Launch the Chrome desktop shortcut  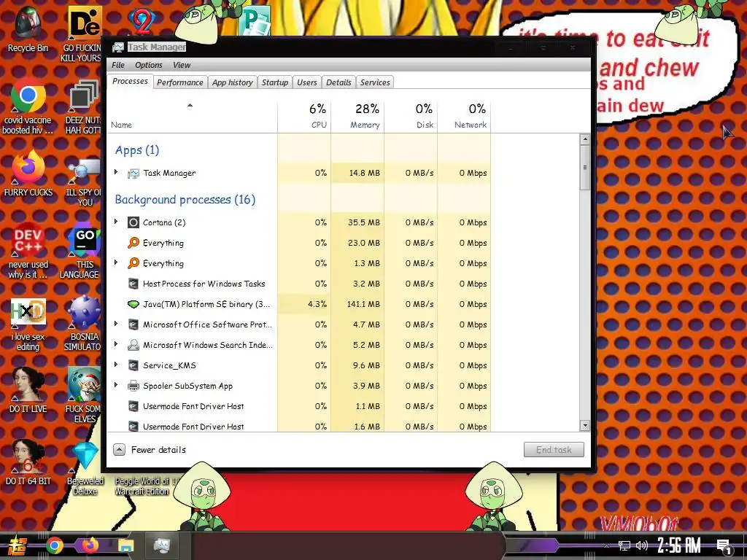click(28, 106)
